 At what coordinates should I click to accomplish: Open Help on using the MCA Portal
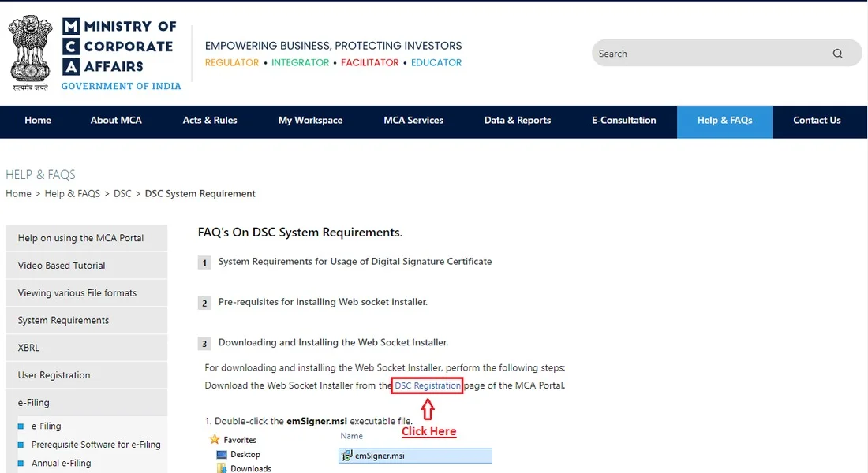[86, 238]
